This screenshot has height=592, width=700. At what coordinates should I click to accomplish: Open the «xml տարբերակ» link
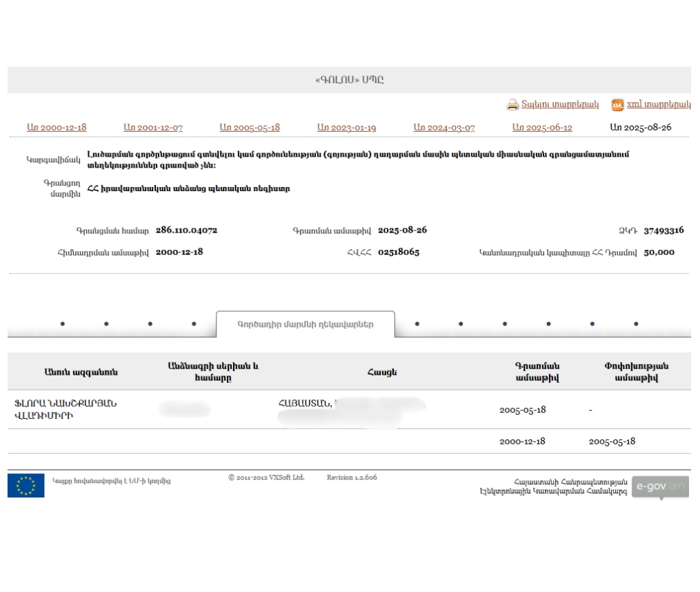pos(658,105)
